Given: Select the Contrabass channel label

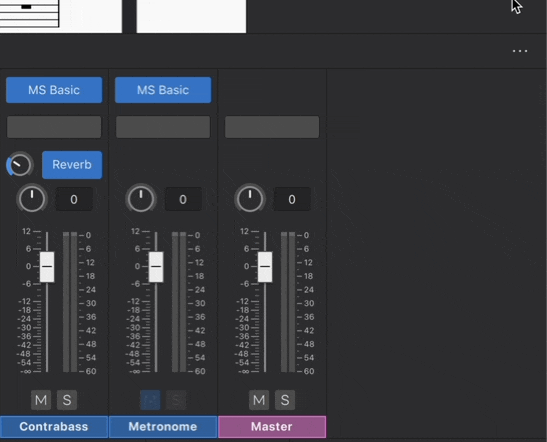Looking at the screenshot, I should pyautogui.click(x=54, y=427).
